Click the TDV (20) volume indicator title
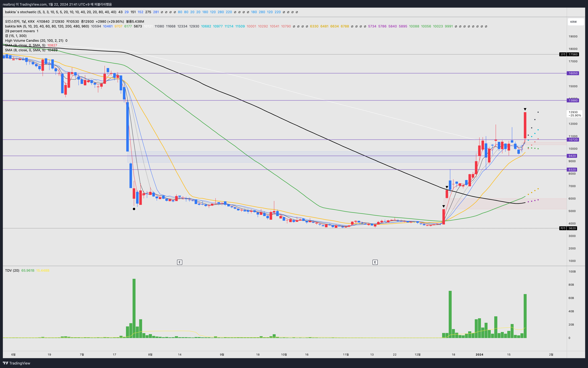 (x=12, y=270)
